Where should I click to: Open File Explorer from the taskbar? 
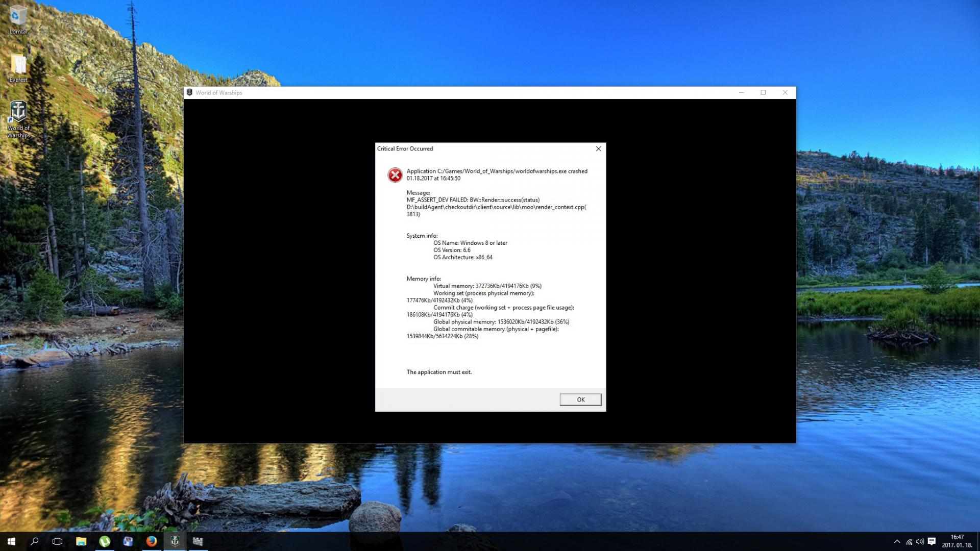(x=81, y=541)
